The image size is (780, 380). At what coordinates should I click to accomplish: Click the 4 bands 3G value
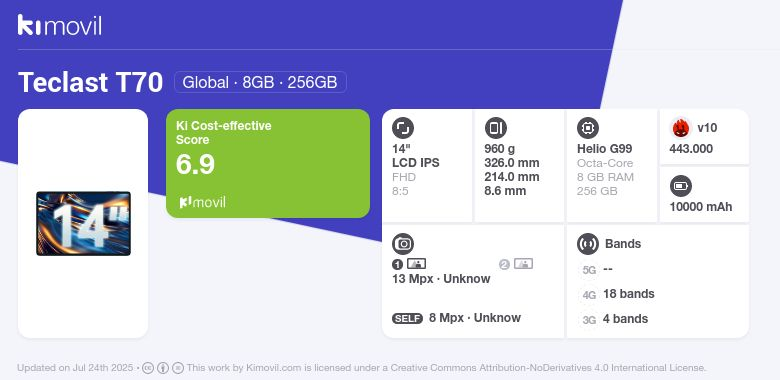[625, 319]
